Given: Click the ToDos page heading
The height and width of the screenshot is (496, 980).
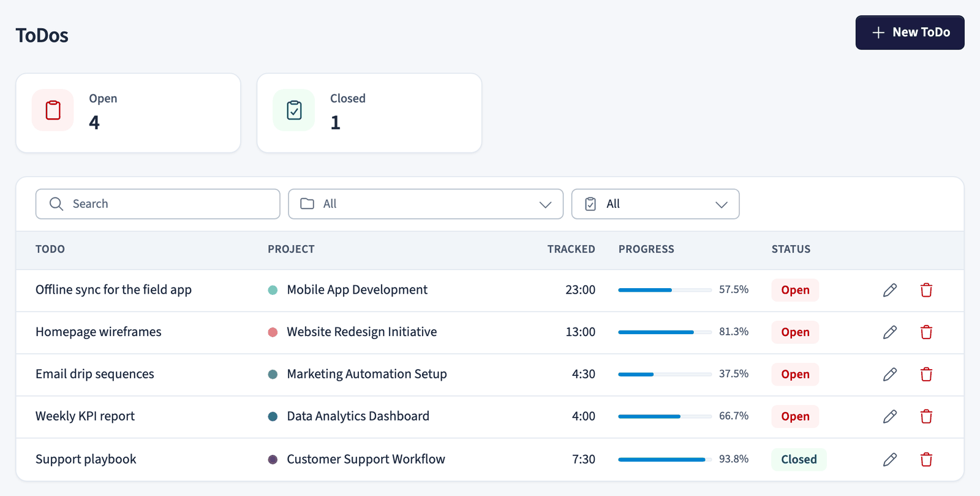Looking at the screenshot, I should point(42,36).
